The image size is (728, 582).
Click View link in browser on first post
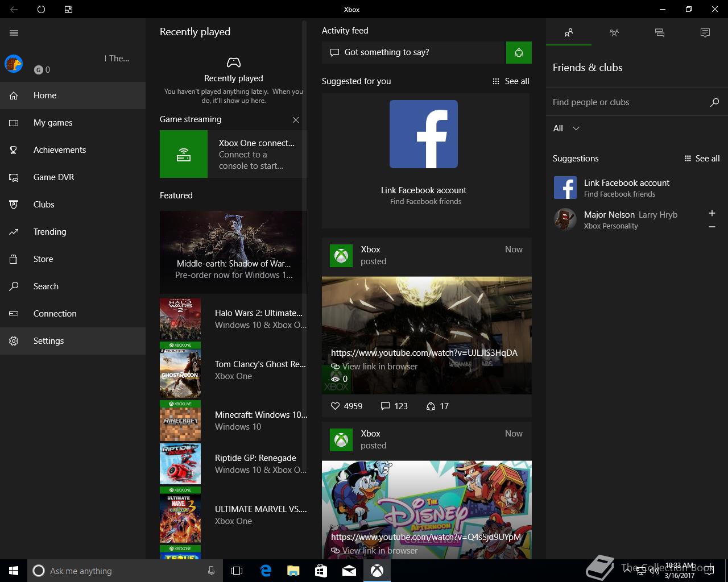374,367
